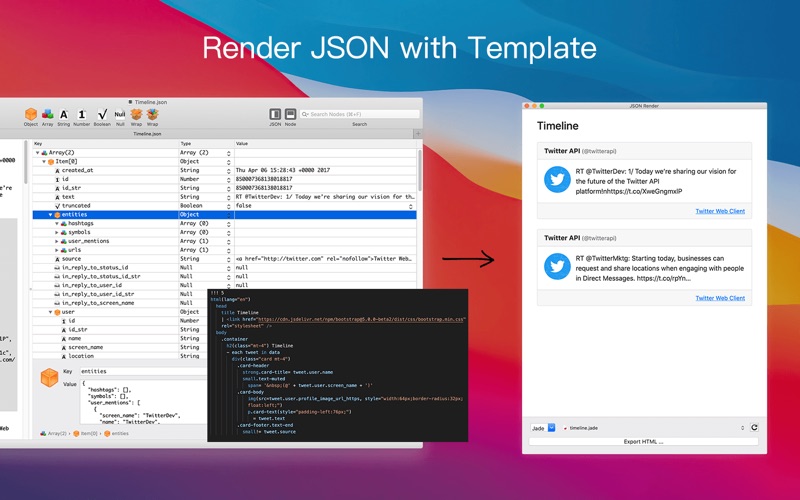Image resolution: width=800 pixels, height=500 pixels.
Task: Insert a Null node from toolbar
Action: 120,116
